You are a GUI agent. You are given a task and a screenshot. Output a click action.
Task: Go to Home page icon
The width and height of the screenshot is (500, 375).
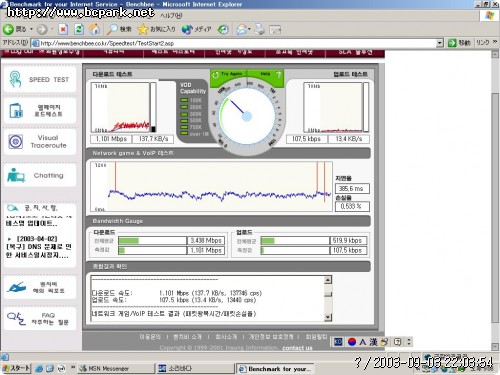pos(94,29)
